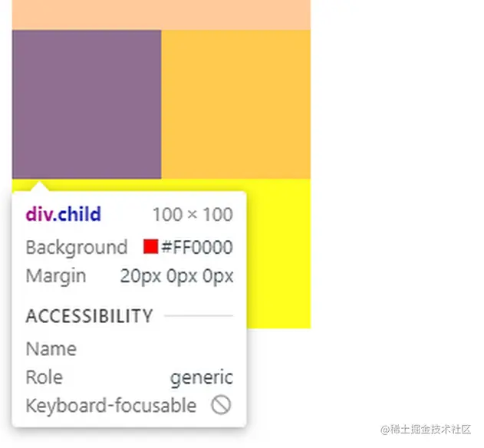This screenshot has height=448, width=484.
Task: Click the not-focusable circle-slash icon
Action: click(x=221, y=405)
